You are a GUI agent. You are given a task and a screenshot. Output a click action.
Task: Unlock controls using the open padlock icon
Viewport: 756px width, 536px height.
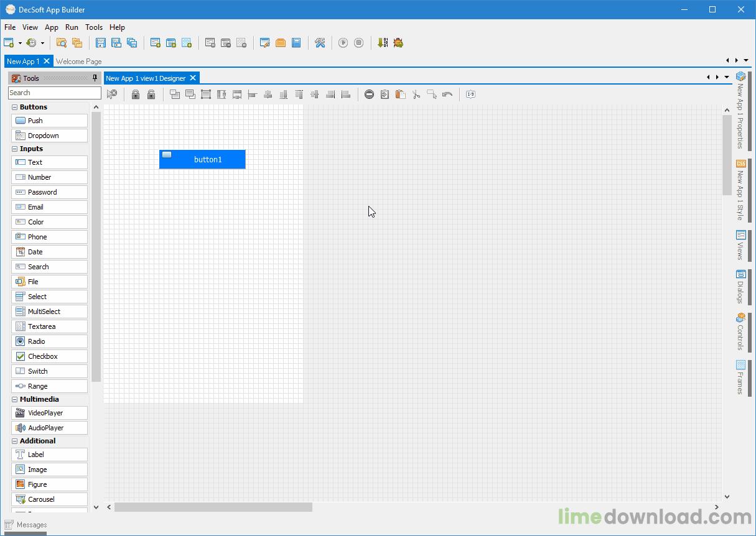point(151,94)
